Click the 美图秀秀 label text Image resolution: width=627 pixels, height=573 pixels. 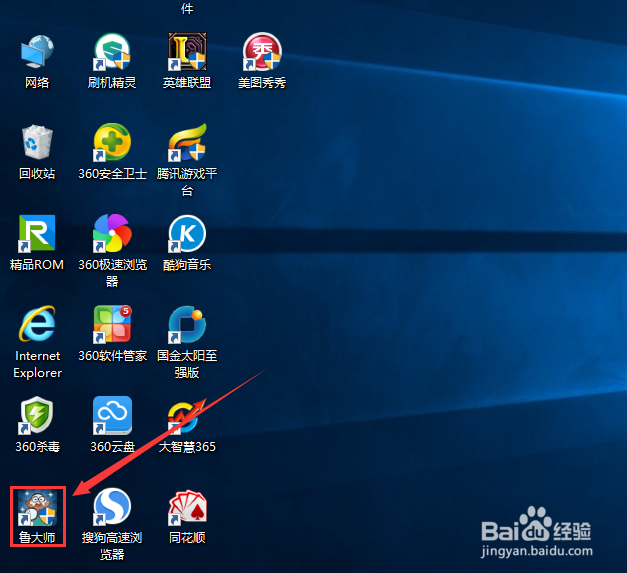click(x=262, y=83)
